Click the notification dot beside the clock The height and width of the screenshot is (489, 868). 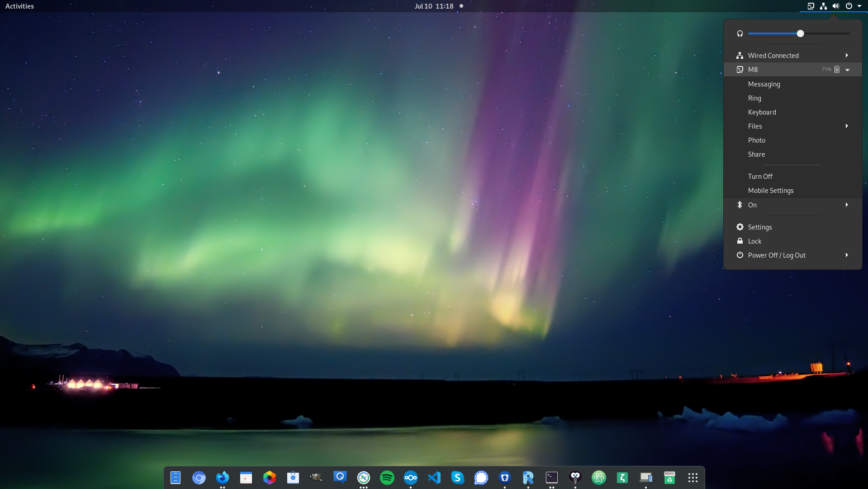(x=461, y=6)
